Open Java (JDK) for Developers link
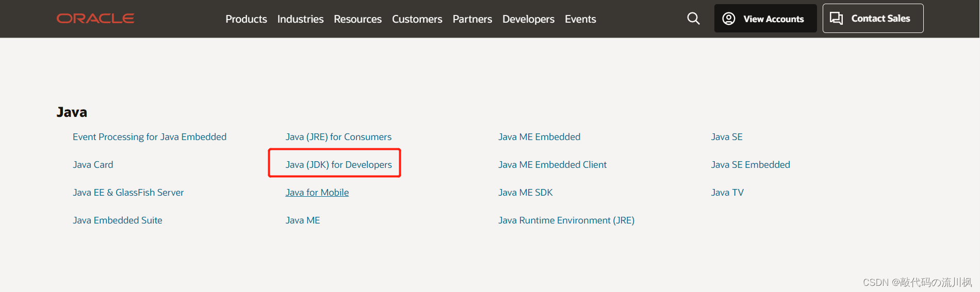Viewport: 980px width, 292px height. pos(338,165)
